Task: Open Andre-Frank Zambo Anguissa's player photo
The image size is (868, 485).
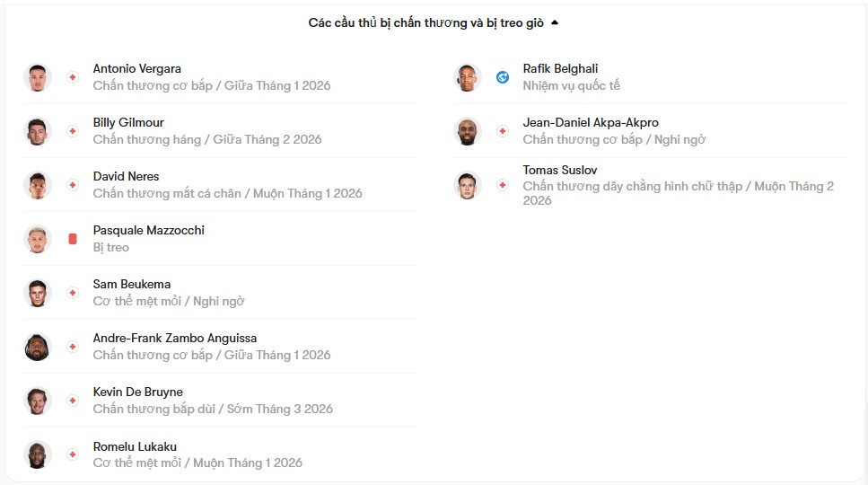Action: 38,347
